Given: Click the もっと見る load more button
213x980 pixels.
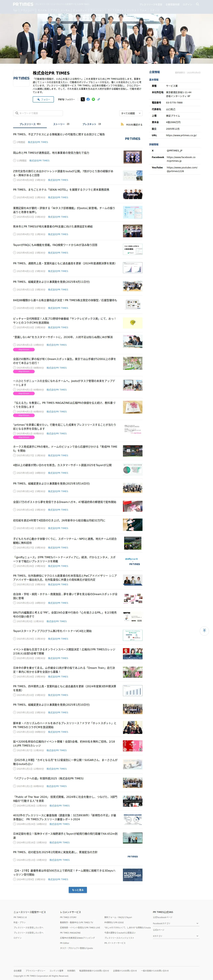Looking at the screenshot, I should (78, 890).
